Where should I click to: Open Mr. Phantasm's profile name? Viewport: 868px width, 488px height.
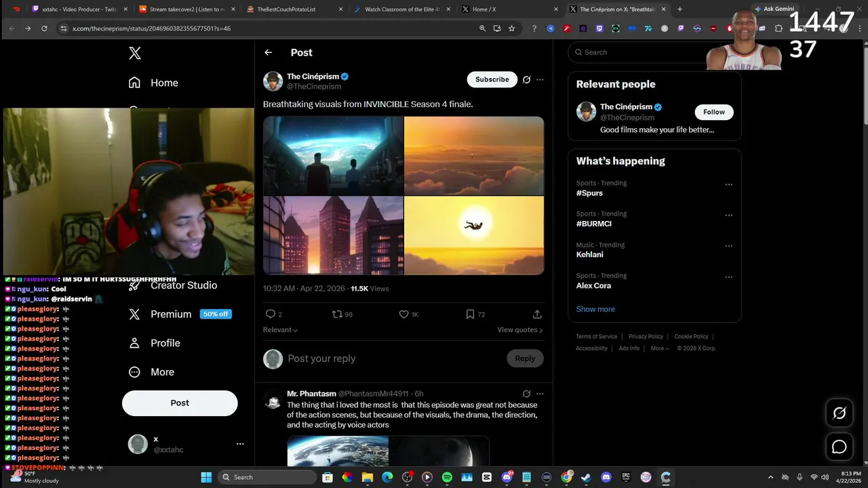point(311,394)
